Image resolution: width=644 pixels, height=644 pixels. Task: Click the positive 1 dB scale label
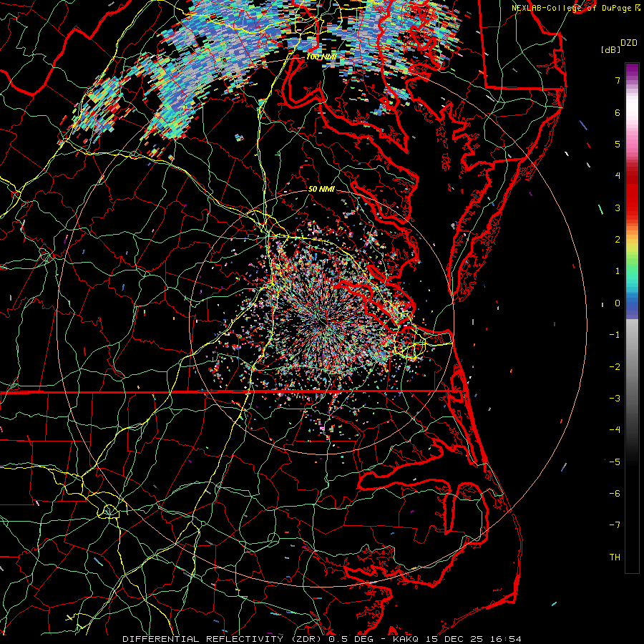618,271
